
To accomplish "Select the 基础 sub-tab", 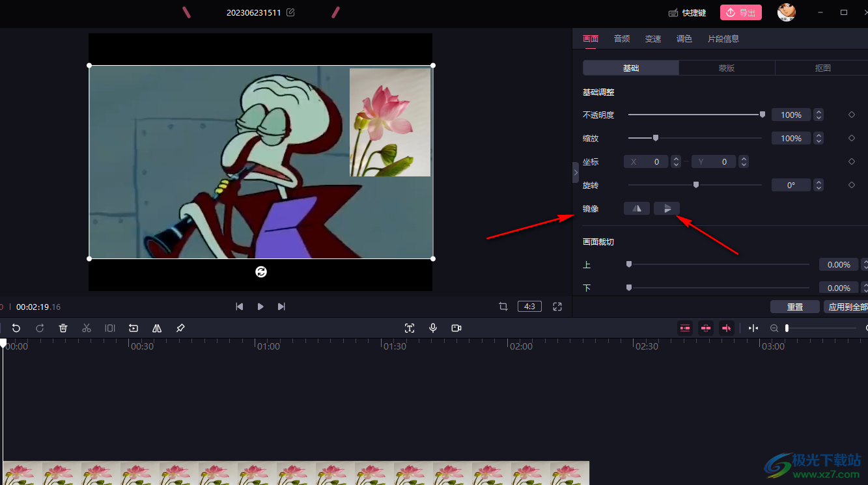I will click(x=631, y=68).
